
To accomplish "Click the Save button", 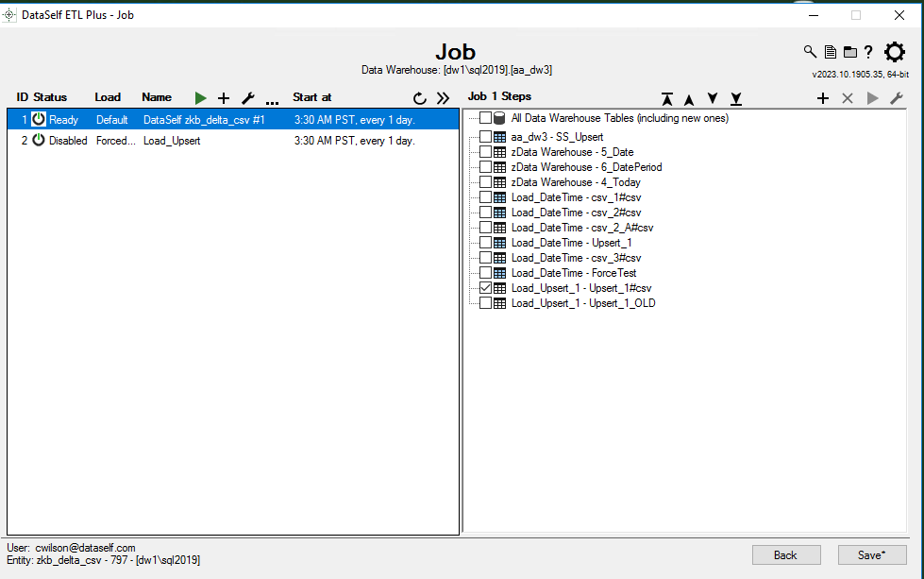I will [871, 554].
